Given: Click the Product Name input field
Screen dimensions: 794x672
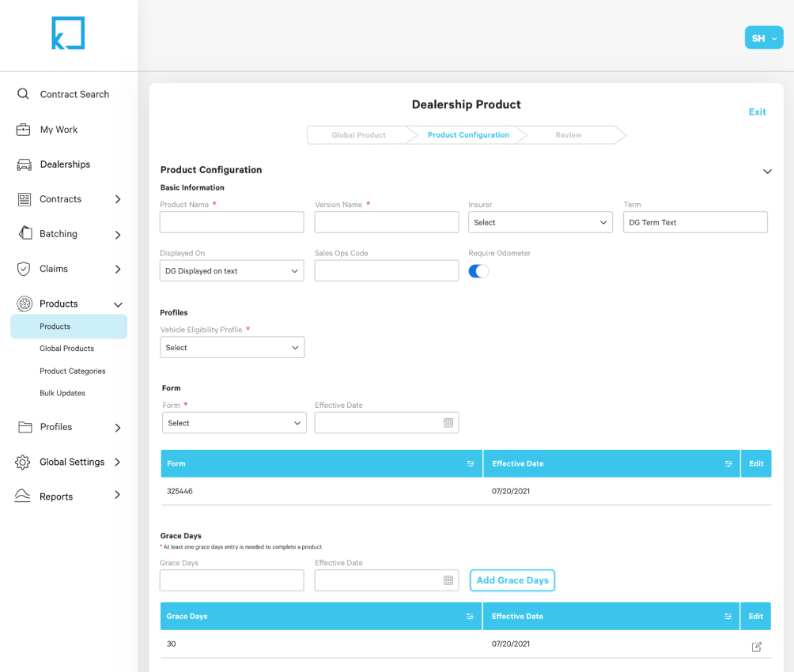Looking at the screenshot, I should click(x=232, y=222).
